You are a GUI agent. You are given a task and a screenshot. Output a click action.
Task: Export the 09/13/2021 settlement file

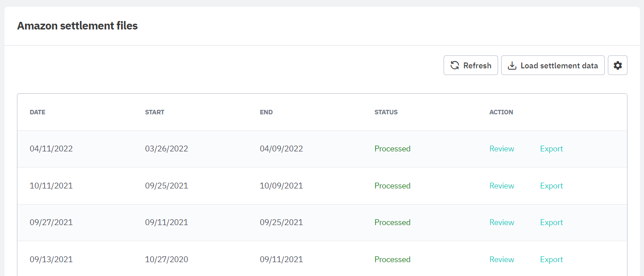552,259
